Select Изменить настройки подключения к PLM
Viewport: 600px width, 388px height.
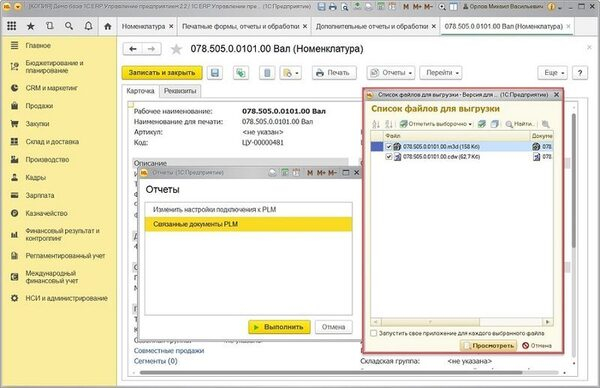pyautogui.click(x=248, y=210)
